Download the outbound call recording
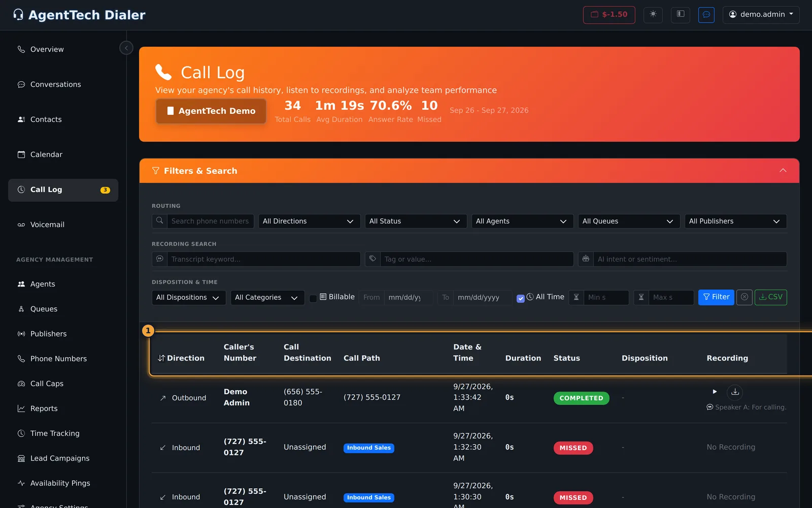The width and height of the screenshot is (812, 508). (x=735, y=392)
